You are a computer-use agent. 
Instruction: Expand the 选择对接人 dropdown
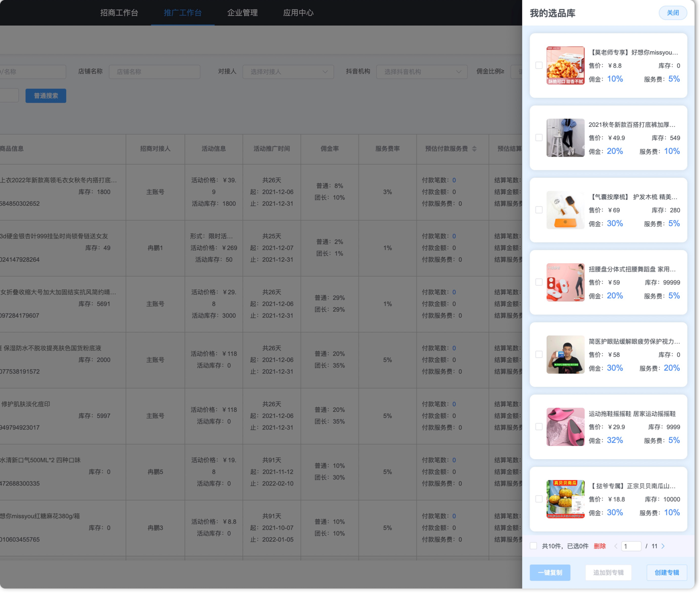click(288, 72)
